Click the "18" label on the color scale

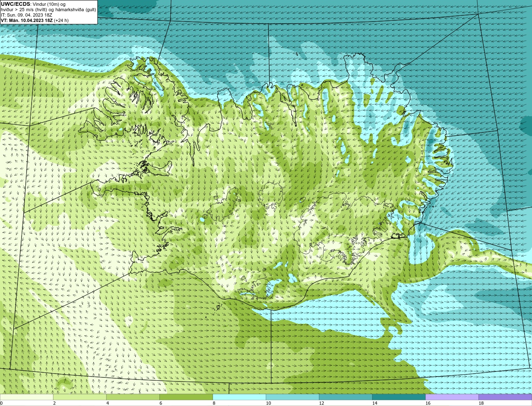tap(481, 403)
